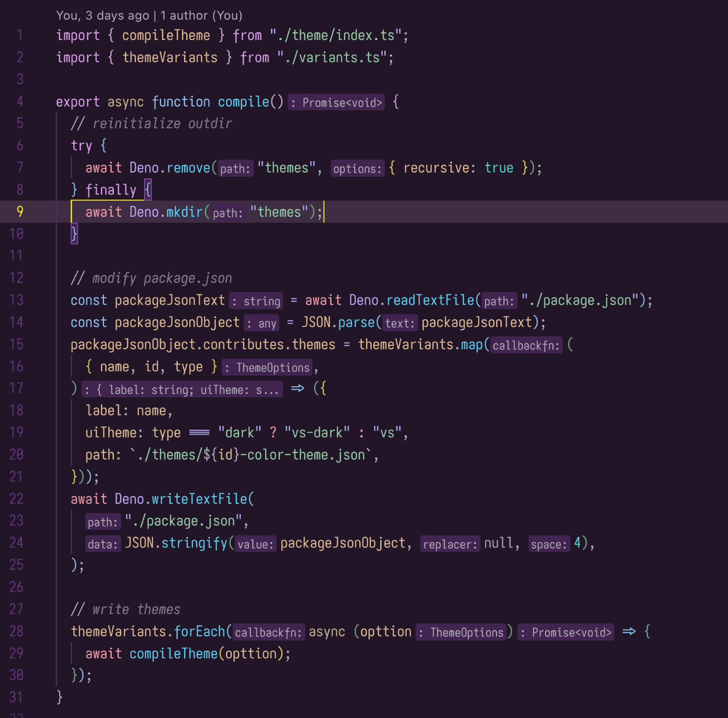Viewport: 728px width, 718px height.
Task: Click "contributes" on line 15
Action: click(243, 344)
